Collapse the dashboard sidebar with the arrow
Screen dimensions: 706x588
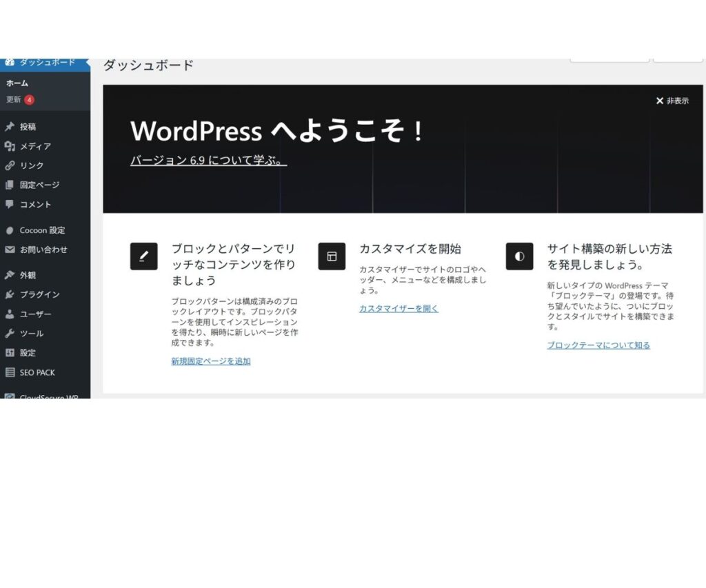click(87, 62)
